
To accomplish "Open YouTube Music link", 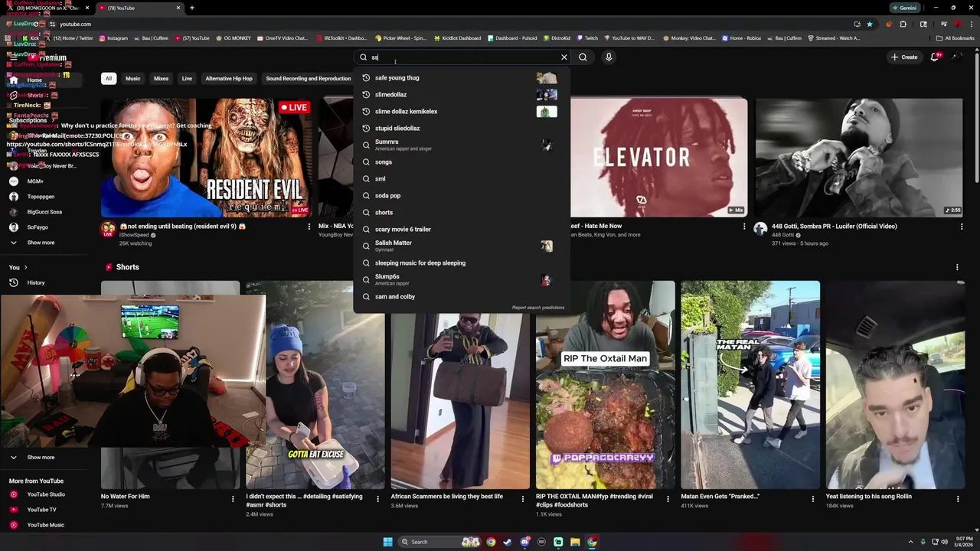I will 46,525.
